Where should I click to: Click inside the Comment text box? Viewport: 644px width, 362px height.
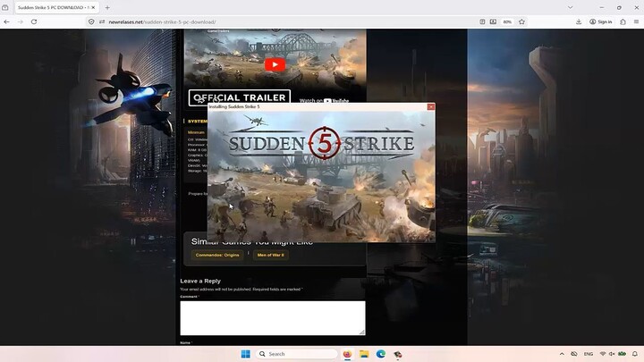273,318
